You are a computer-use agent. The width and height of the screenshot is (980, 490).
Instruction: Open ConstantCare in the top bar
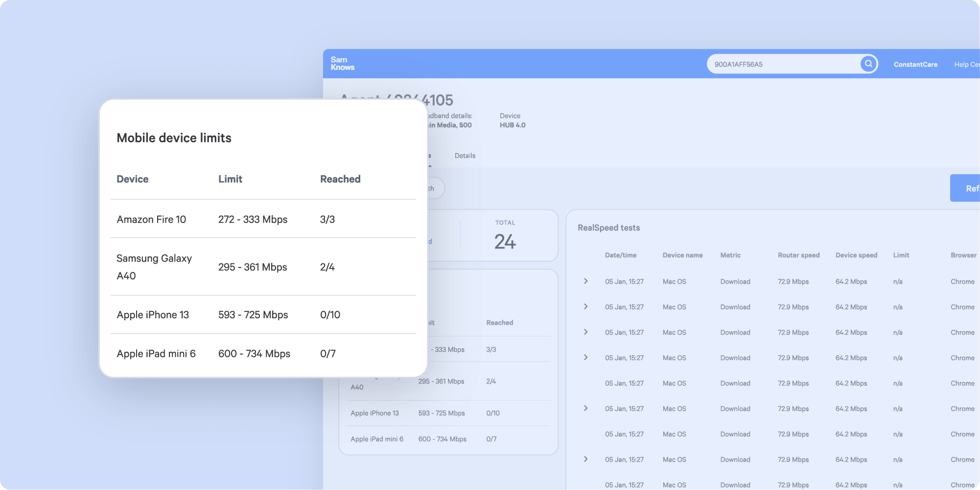pyautogui.click(x=915, y=65)
